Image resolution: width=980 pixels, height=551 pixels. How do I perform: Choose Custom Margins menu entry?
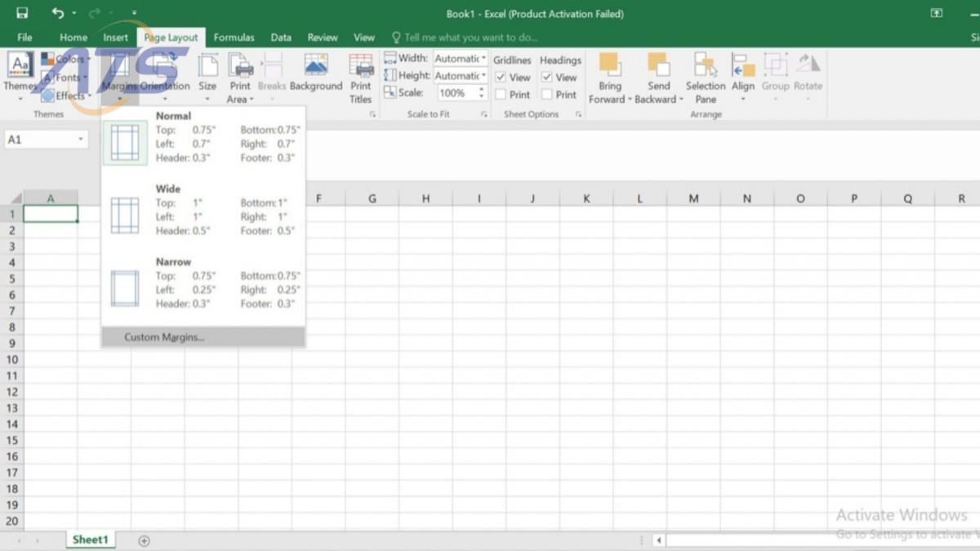tap(203, 337)
